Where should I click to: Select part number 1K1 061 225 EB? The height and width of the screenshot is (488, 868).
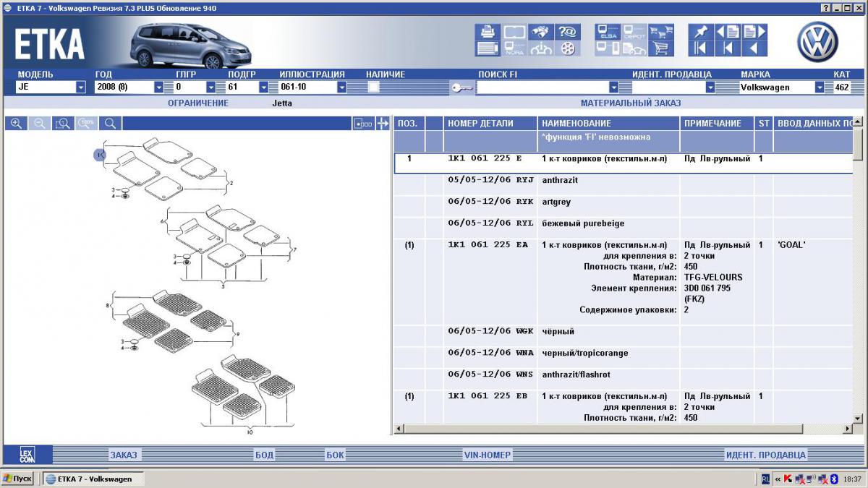(x=488, y=396)
